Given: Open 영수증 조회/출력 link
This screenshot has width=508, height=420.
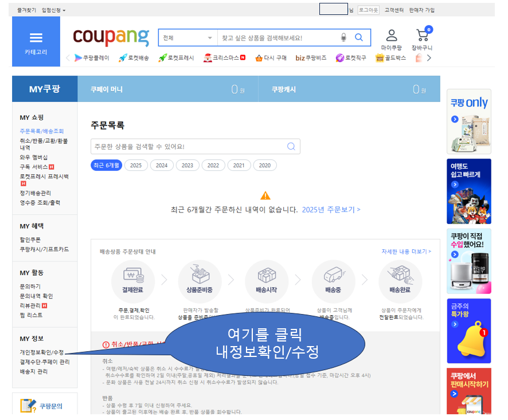Looking at the screenshot, I should click(x=40, y=203).
